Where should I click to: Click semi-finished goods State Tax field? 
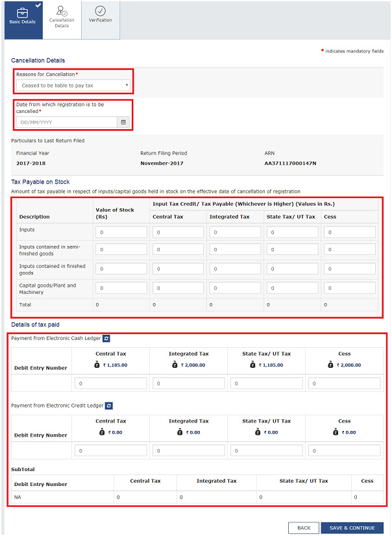coord(292,250)
